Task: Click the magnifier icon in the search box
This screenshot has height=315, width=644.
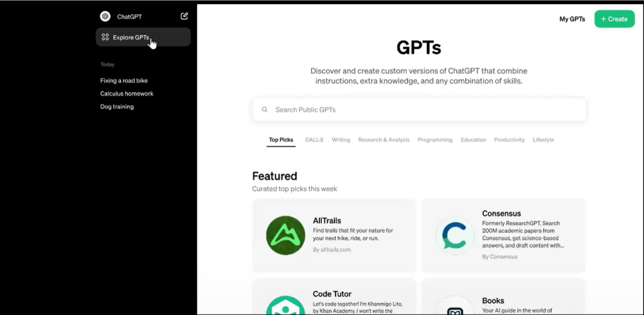Action: coord(265,110)
